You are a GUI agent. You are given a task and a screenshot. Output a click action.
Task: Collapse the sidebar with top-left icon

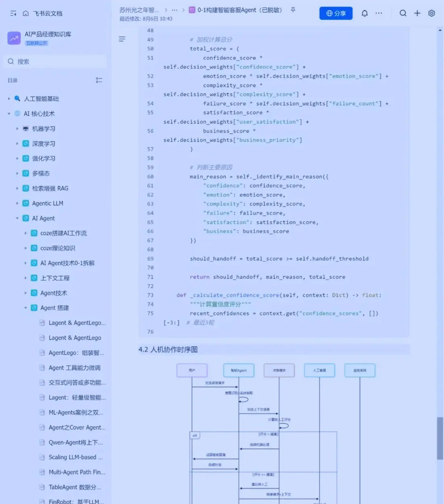(13, 13)
